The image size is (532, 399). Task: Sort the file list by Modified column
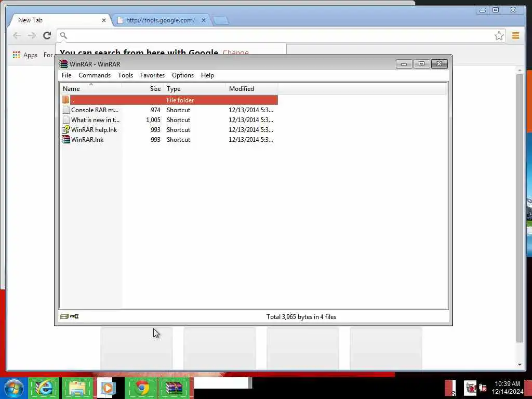click(x=251, y=88)
